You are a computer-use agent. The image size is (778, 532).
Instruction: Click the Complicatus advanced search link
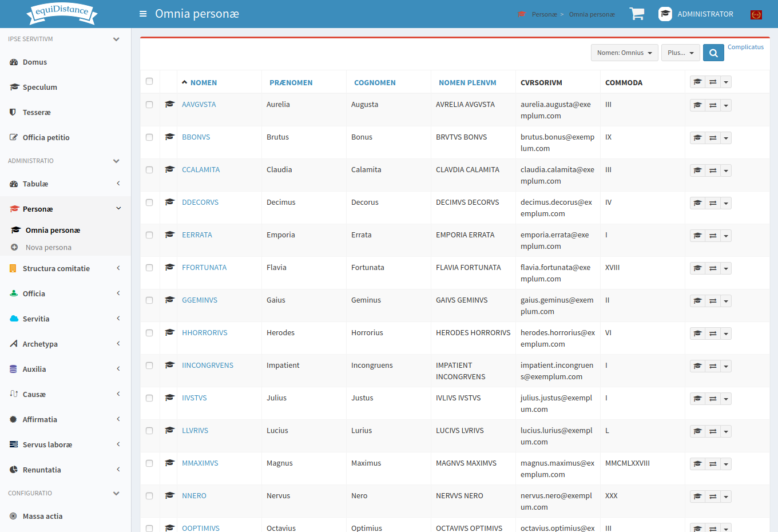point(745,47)
